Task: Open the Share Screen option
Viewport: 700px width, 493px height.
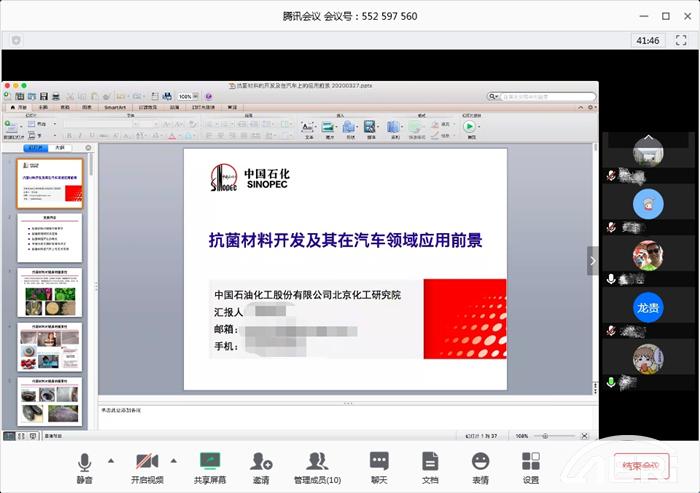Action: pyautogui.click(x=210, y=466)
